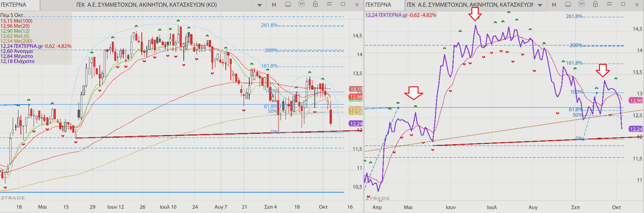Click the 12,90 Με(12) legend entry
Image resolution: width=644 pixels, height=213 pixels.
coord(15,31)
